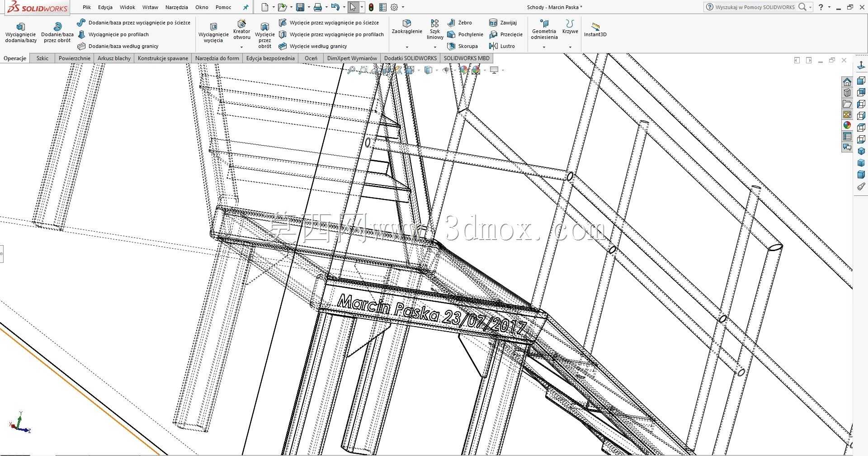
Task: Switch to Szkic tab
Action: (42, 58)
